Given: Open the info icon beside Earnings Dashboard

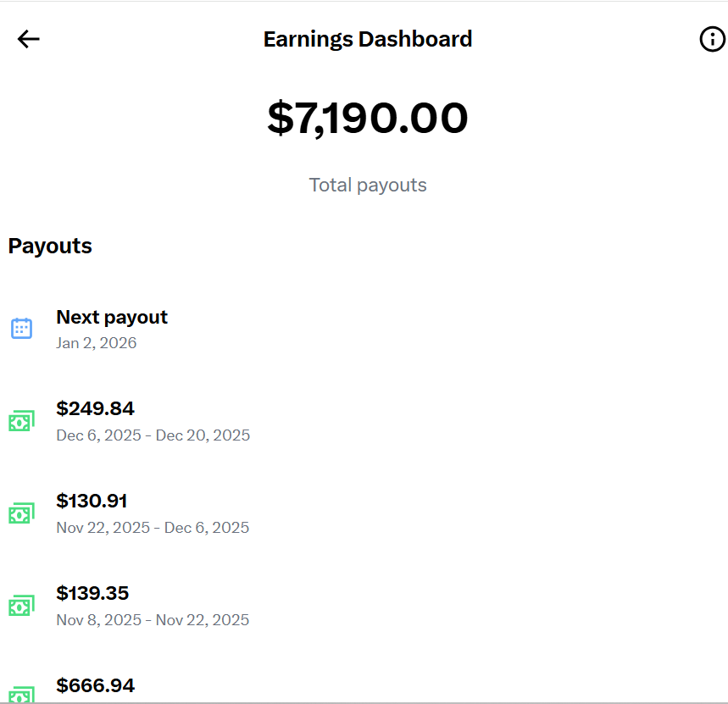Looking at the screenshot, I should [x=712, y=39].
